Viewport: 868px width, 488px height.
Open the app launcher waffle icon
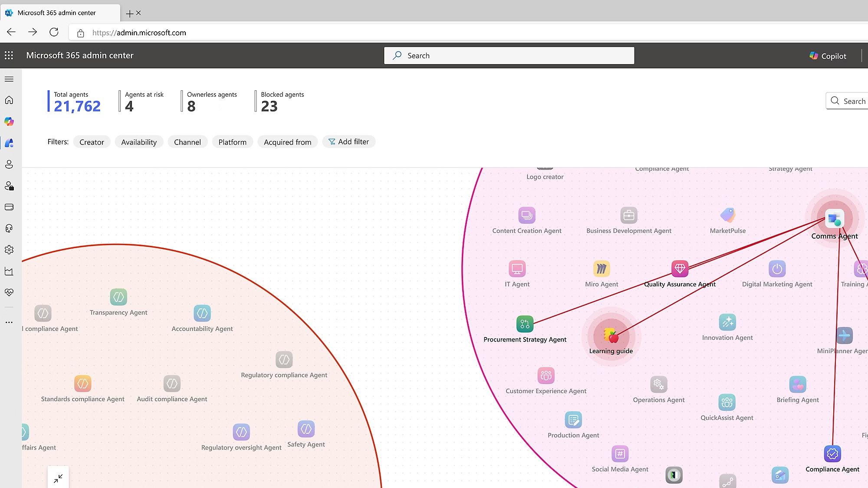tap(9, 55)
